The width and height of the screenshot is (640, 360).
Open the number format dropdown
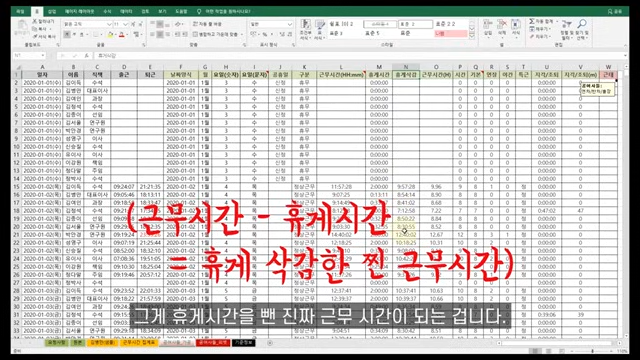pos(290,24)
